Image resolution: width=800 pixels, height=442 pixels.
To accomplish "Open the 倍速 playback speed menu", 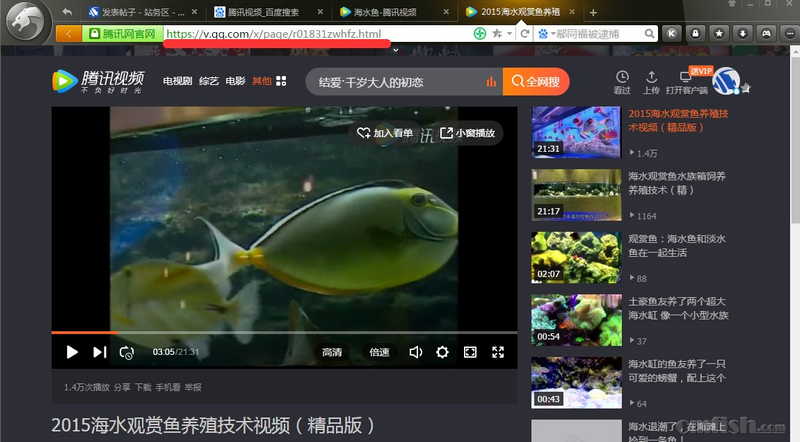I will 379,352.
